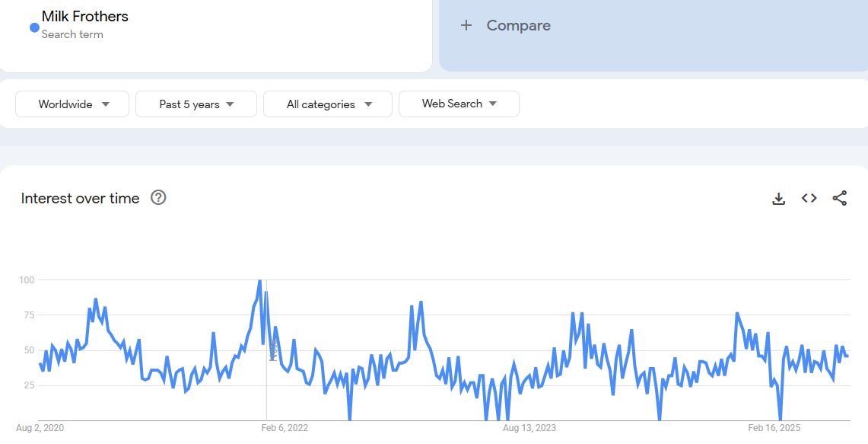Click the plus icon next to Compare
The height and width of the screenshot is (444, 868).
466,26
